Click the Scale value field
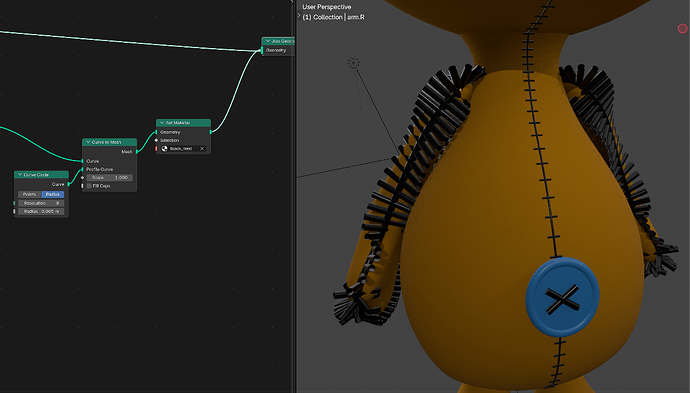Screen dimensions: 690x393 click(x=109, y=177)
